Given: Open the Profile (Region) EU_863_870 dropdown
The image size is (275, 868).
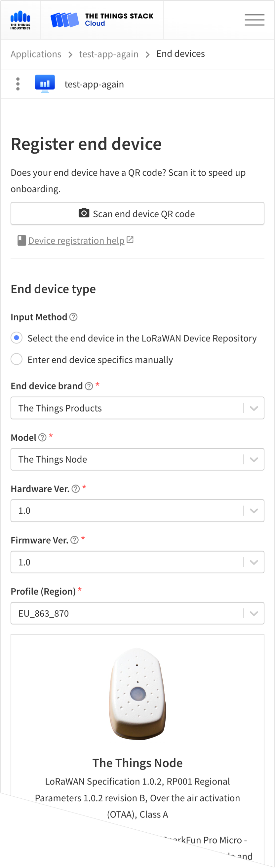Looking at the screenshot, I should click(x=254, y=613).
